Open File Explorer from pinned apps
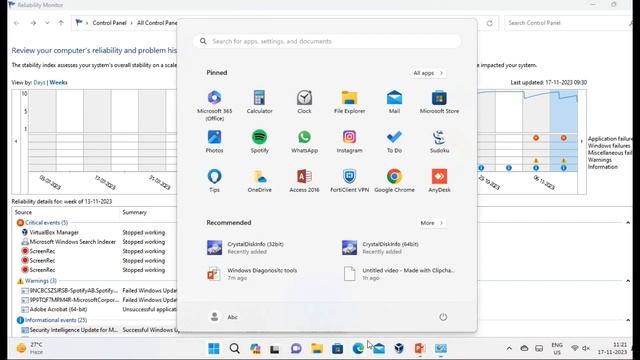Screen dimensions: 640x360 coord(349,102)
